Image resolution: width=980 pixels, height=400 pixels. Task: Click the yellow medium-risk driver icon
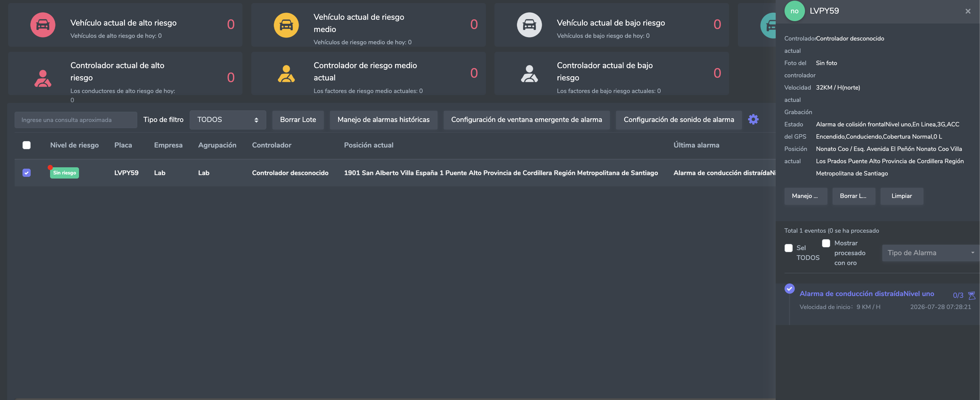(x=286, y=74)
